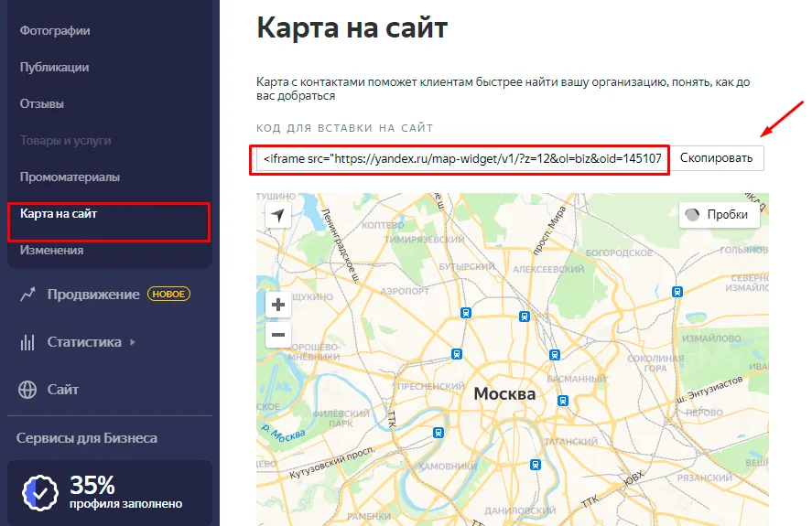Open the Фотографии sidebar section
This screenshot has width=812, height=526.
point(55,30)
